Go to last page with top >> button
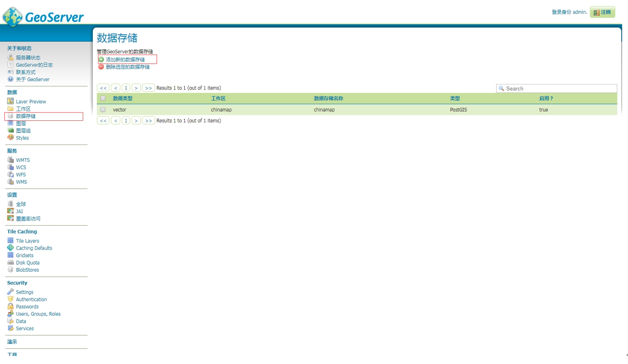 pyautogui.click(x=148, y=88)
